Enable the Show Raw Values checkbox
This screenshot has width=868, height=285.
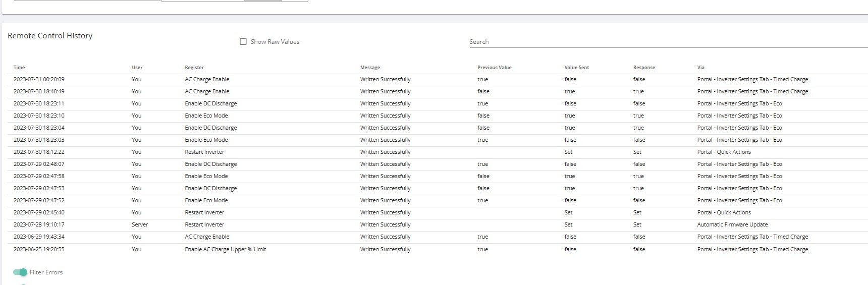tap(243, 42)
